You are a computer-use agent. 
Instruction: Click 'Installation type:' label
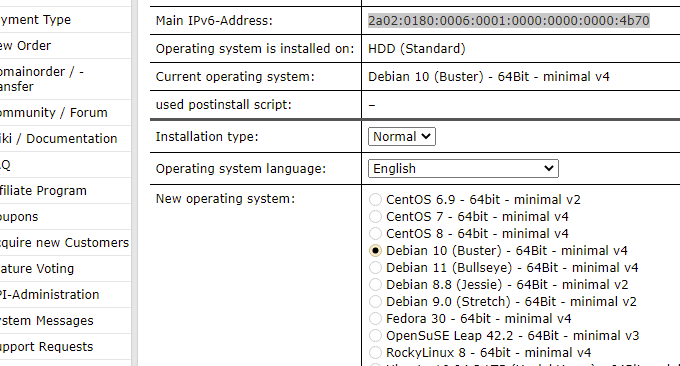207,137
